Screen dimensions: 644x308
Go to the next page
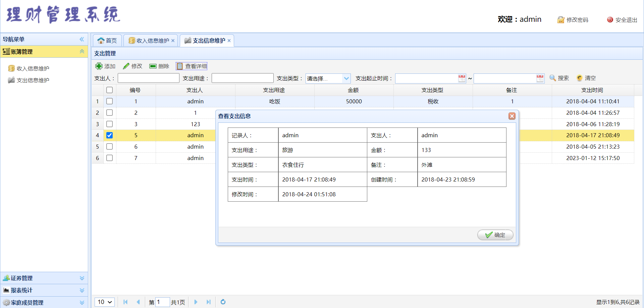[196, 302]
